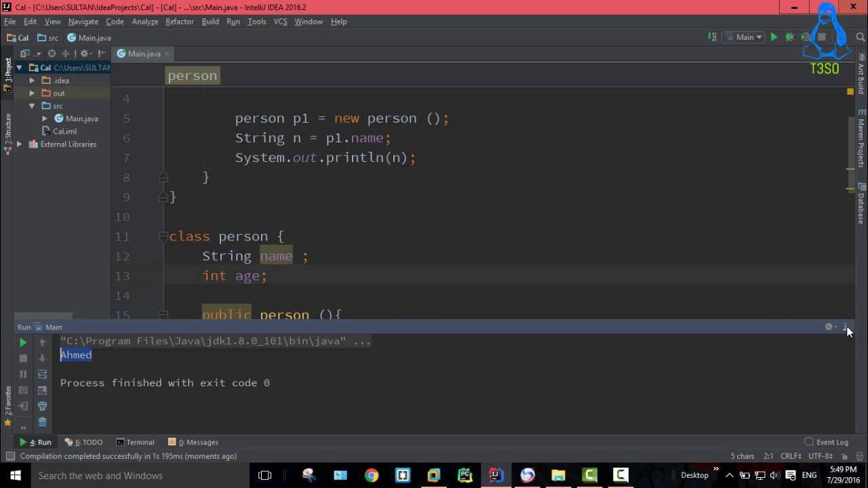Click ENG language indicator in system tray
The image size is (868, 488).
[x=809, y=475]
